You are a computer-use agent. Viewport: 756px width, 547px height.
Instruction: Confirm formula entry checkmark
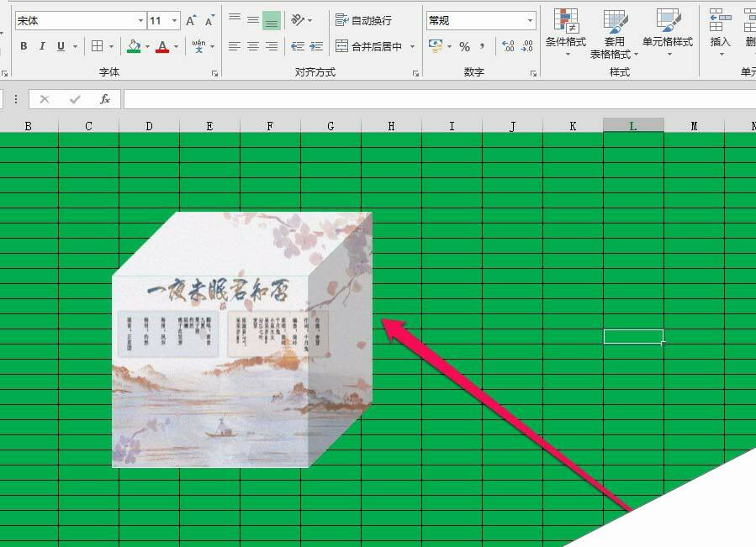[x=75, y=99]
